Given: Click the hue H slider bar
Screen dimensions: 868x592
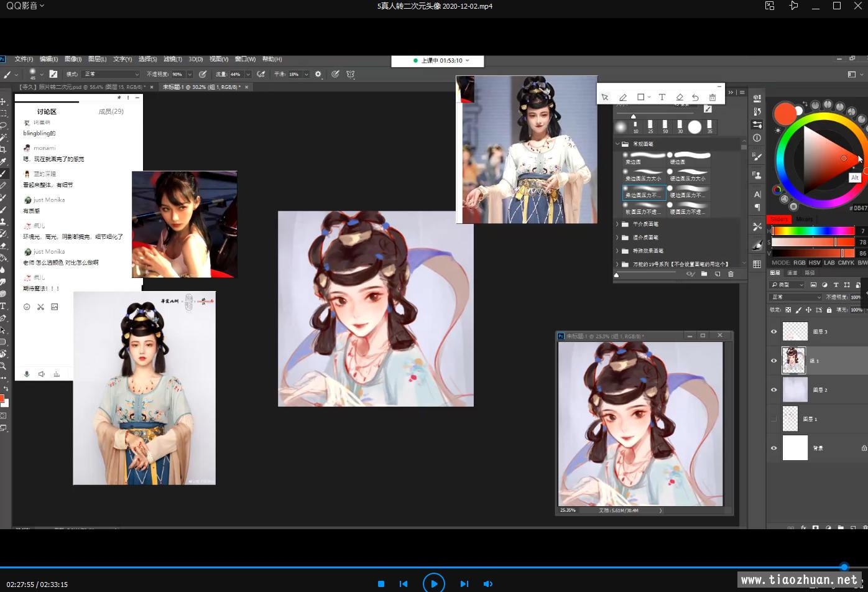Looking at the screenshot, I should (x=813, y=231).
